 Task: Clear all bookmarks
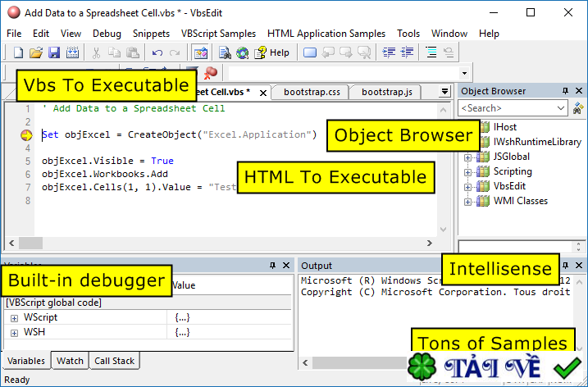point(364,52)
